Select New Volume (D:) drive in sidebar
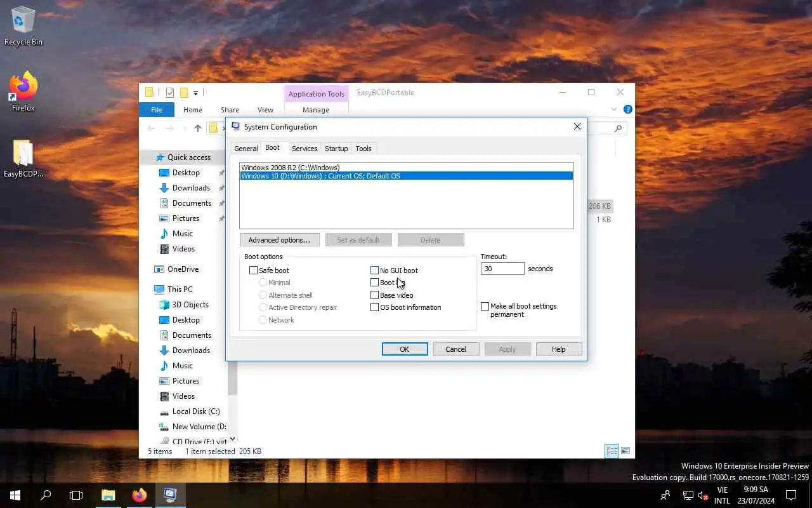Viewport: 812px width, 508px height. (192, 427)
